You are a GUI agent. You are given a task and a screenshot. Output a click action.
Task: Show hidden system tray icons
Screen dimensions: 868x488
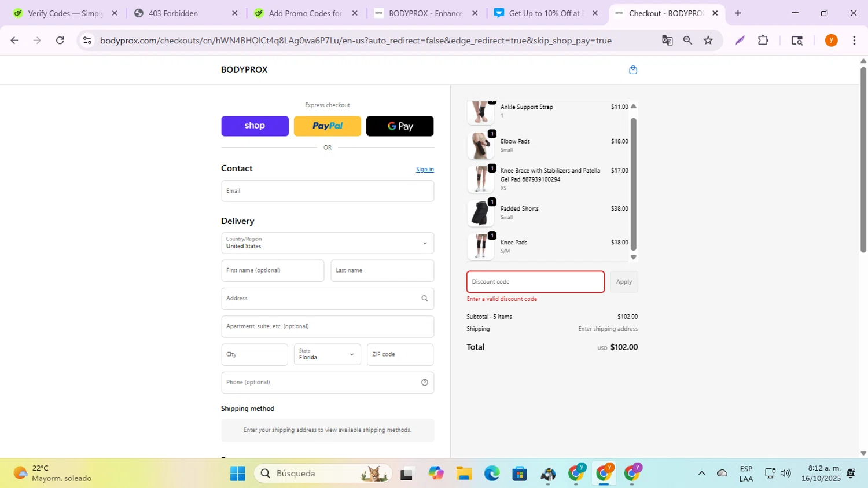[701, 474]
